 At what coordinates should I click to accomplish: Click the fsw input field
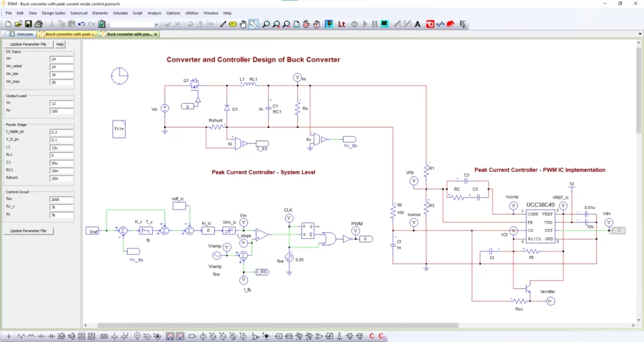tap(61, 200)
